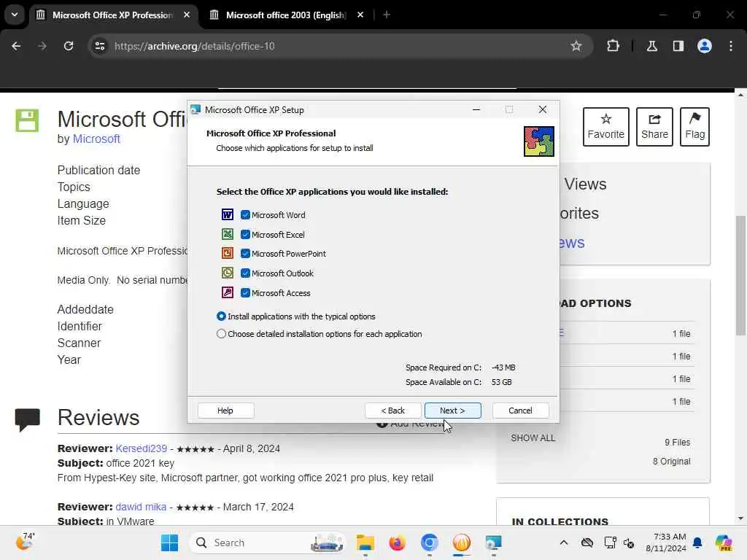Open Chrome Labs flask icon
The image size is (747, 560).
coord(652,46)
